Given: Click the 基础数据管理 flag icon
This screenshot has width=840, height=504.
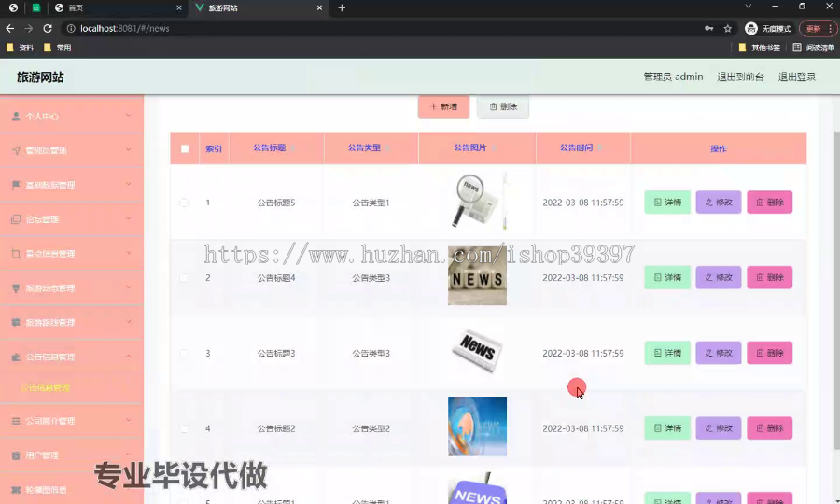Looking at the screenshot, I should 16,185.
